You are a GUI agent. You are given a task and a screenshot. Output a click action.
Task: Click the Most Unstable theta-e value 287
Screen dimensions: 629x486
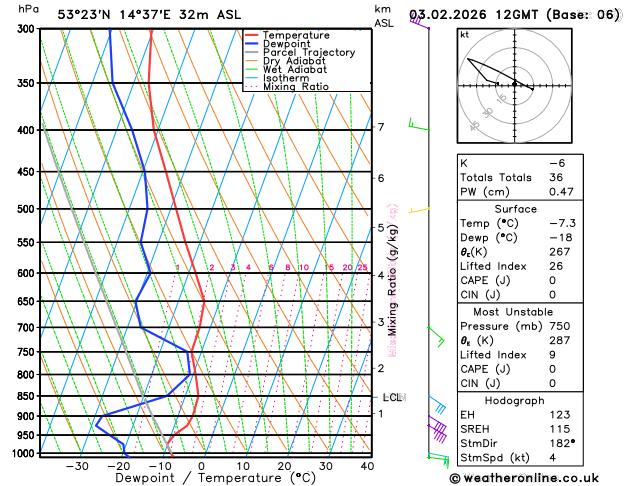560,340
